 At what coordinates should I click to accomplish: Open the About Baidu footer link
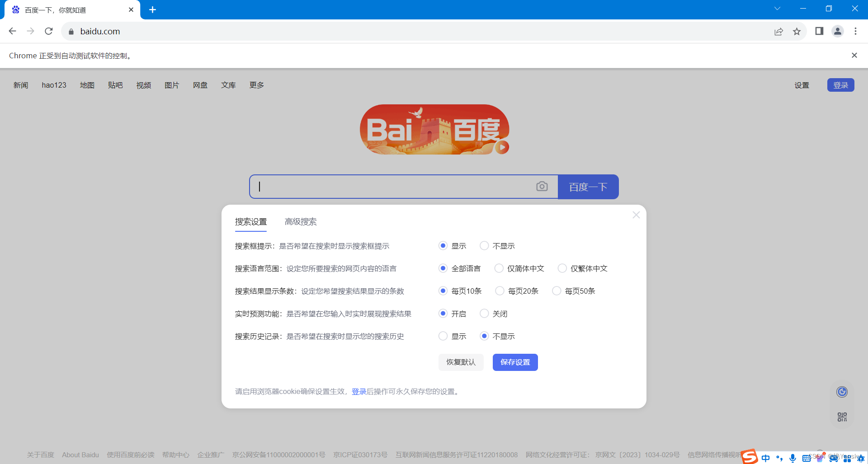[80, 455]
